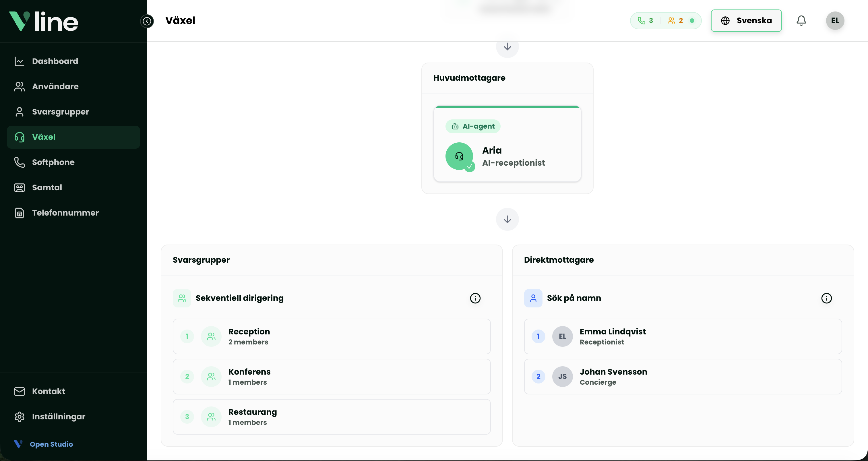Select the Reception response group row
Image resolution: width=868 pixels, height=461 pixels.
pyautogui.click(x=332, y=336)
